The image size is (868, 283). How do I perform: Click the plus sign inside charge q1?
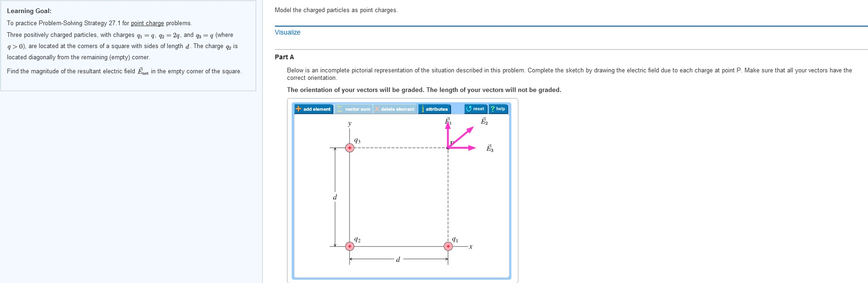(x=448, y=245)
